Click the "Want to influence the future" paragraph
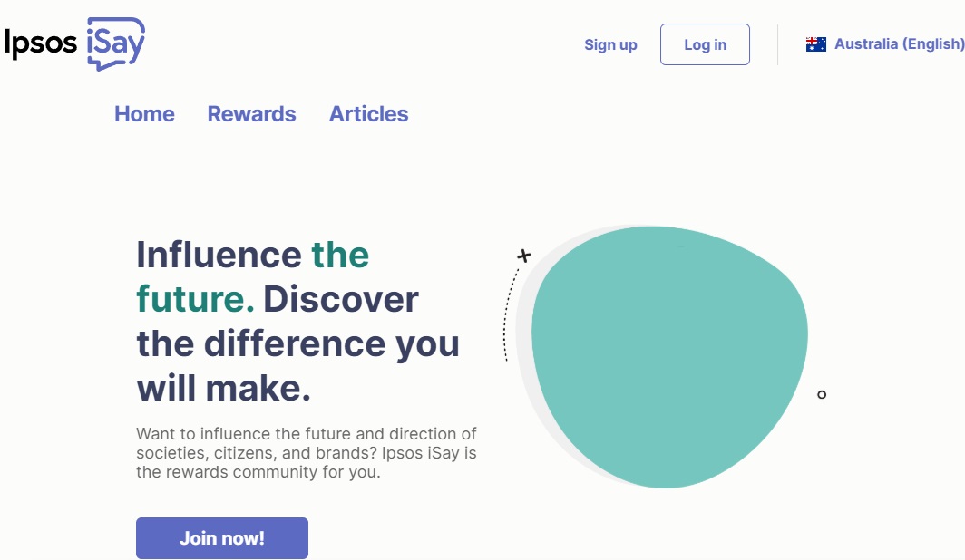Image resolution: width=965 pixels, height=560 pixels. click(307, 453)
